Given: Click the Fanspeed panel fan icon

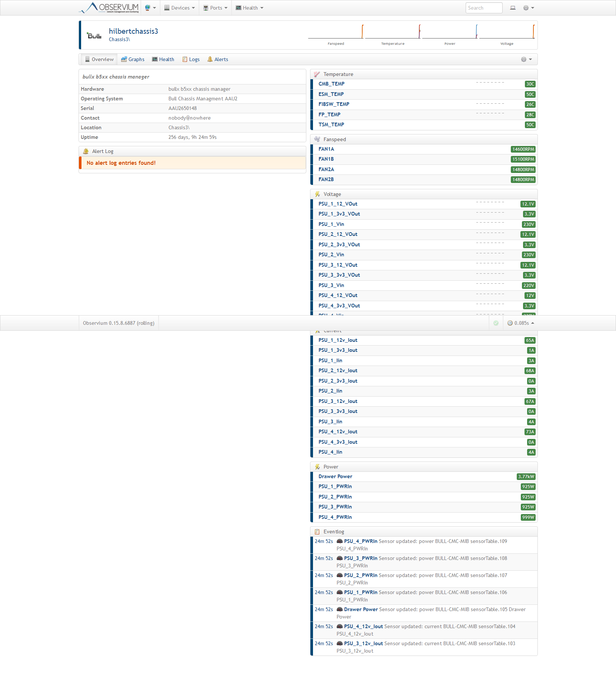Looking at the screenshot, I should coord(317,139).
